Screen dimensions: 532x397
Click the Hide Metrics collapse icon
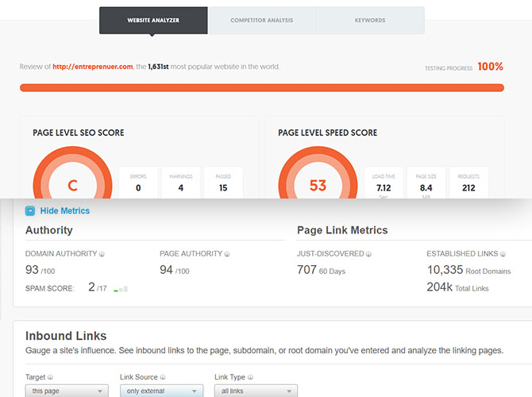tap(30, 211)
